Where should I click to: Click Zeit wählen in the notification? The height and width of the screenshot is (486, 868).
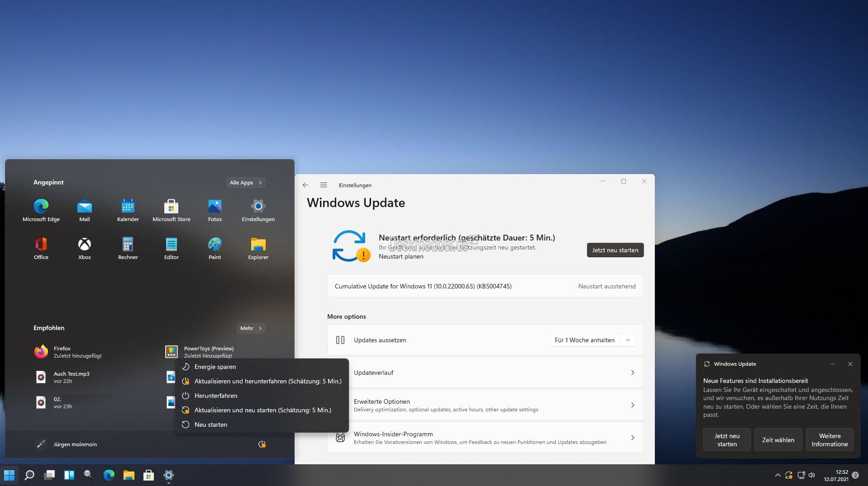pyautogui.click(x=778, y=440)
